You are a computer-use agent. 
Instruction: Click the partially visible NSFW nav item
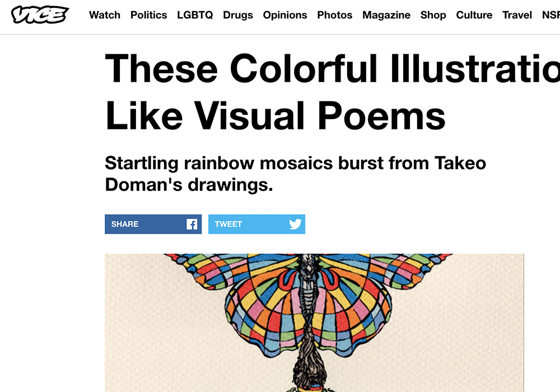551,15
